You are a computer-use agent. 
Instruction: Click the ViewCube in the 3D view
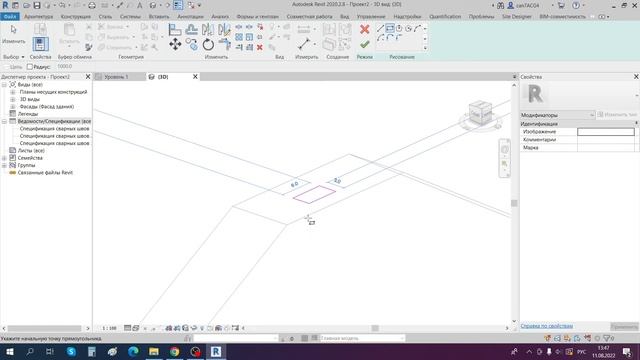point(480,113)
